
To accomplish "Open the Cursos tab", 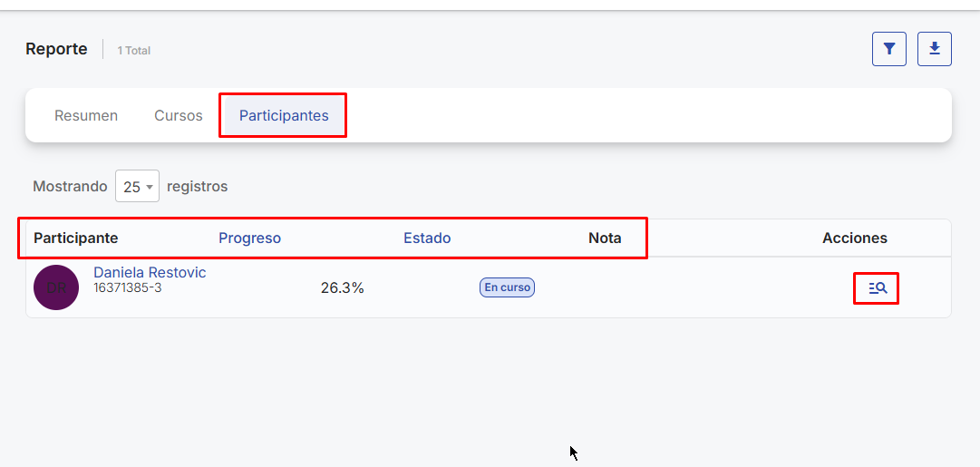I will point(179,116).
